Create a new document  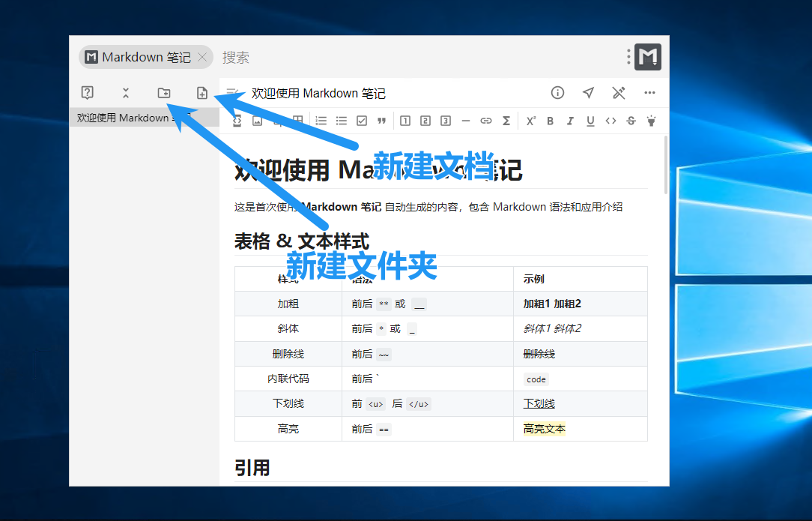click(x=202, y=93)
